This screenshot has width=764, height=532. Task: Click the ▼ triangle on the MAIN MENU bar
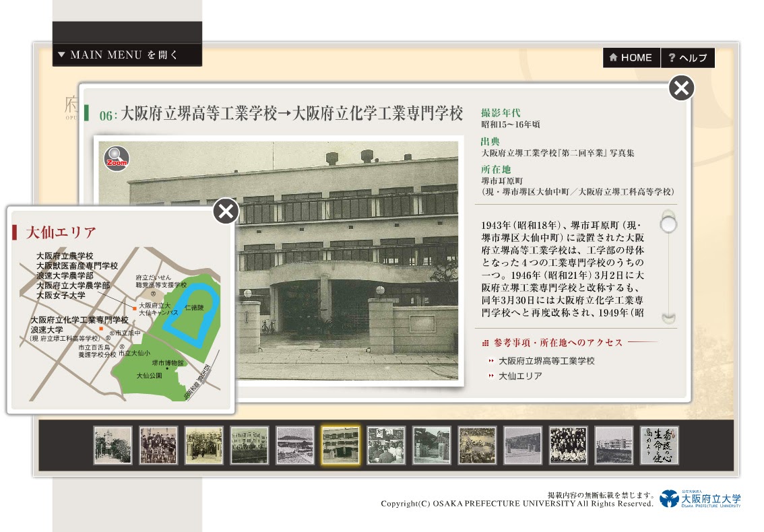click(61, 55)
